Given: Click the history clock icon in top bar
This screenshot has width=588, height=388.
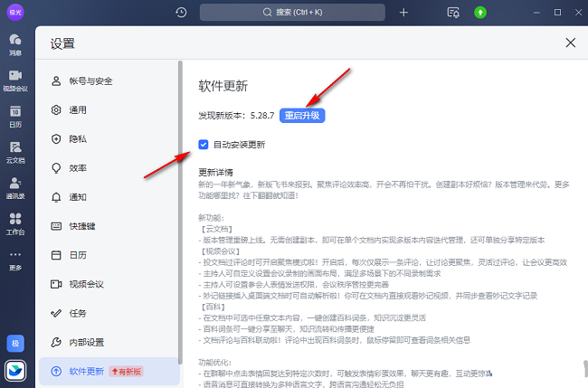Looking at the screenshot, I should 181,13.
